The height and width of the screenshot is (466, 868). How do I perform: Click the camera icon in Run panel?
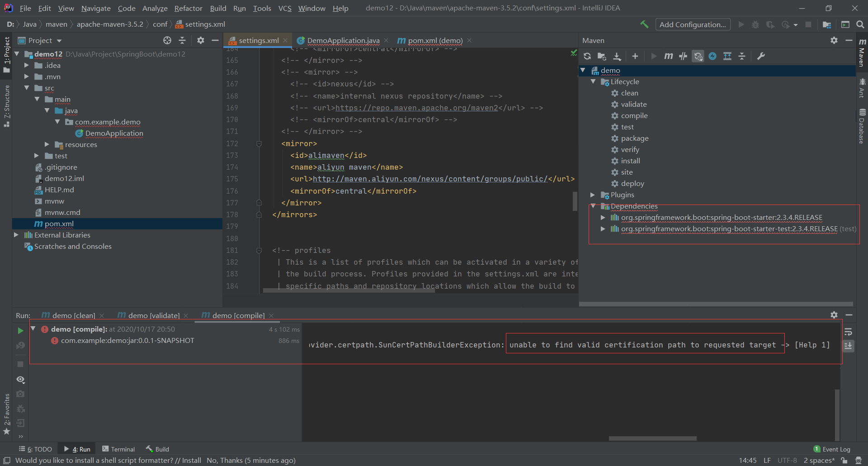point(20,394)
